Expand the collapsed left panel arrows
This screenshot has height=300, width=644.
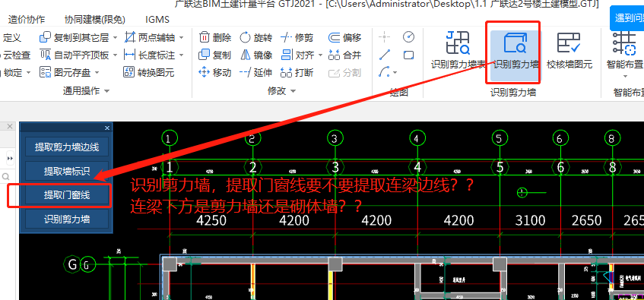[11, 158]
